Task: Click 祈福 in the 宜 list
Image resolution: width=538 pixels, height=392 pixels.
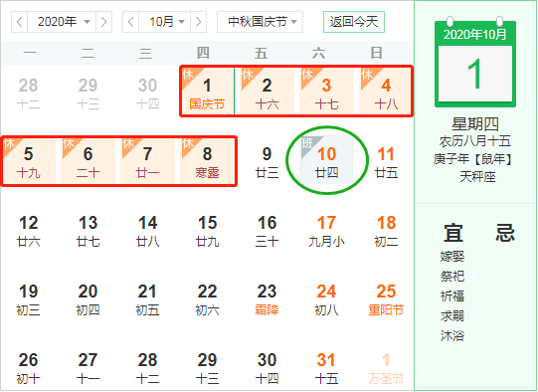Action: pyautogui.click(x=452, y=295)
